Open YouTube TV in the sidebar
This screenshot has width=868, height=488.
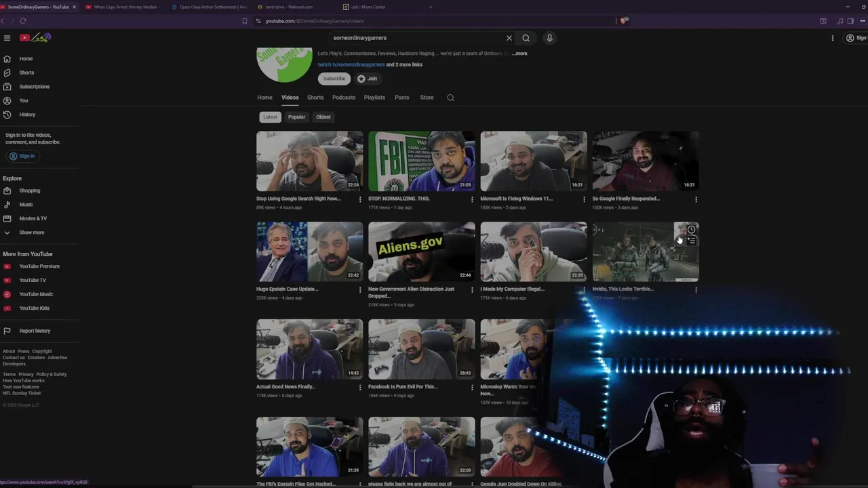point(33,280)
